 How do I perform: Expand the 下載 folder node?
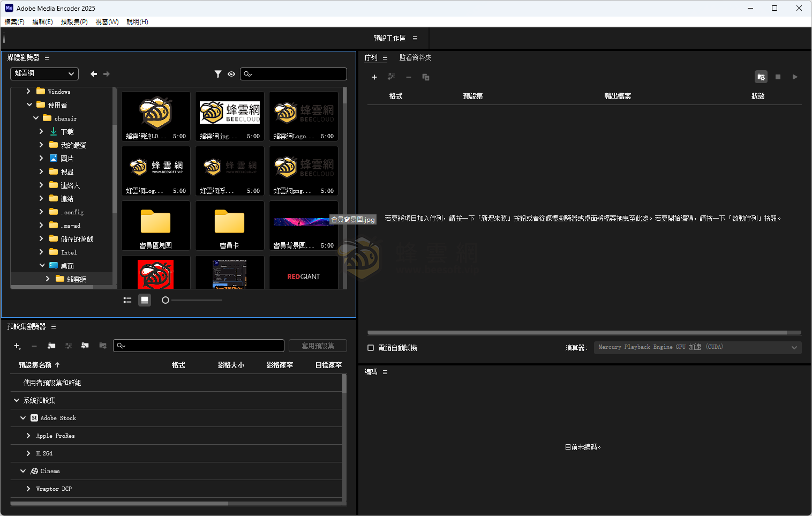pos(41,132)
